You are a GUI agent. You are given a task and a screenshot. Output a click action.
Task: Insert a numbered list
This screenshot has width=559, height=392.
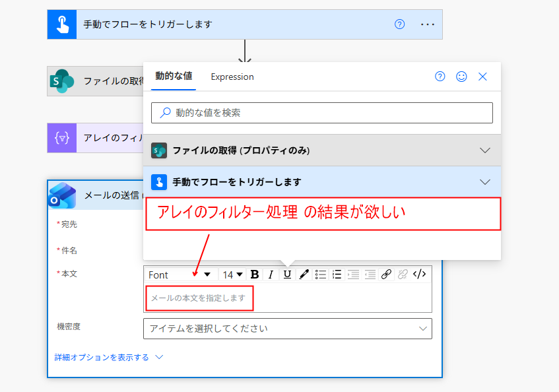(337, 275)
